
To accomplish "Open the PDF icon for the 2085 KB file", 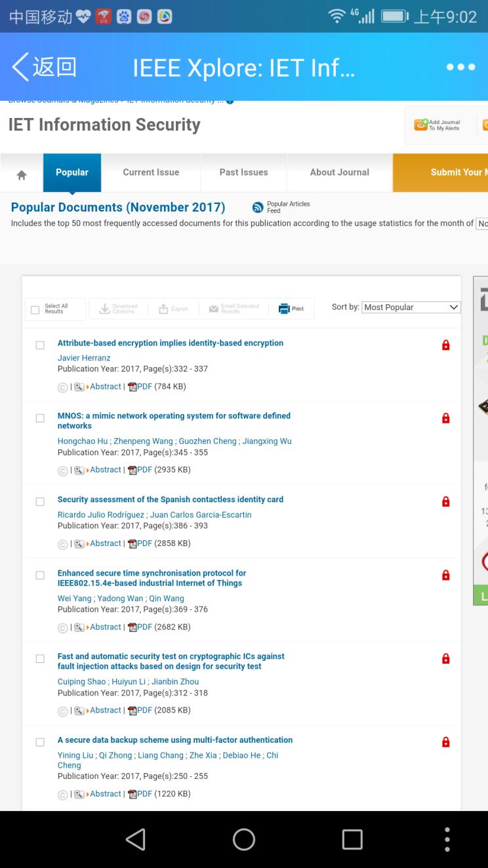I will click(132, 711).
